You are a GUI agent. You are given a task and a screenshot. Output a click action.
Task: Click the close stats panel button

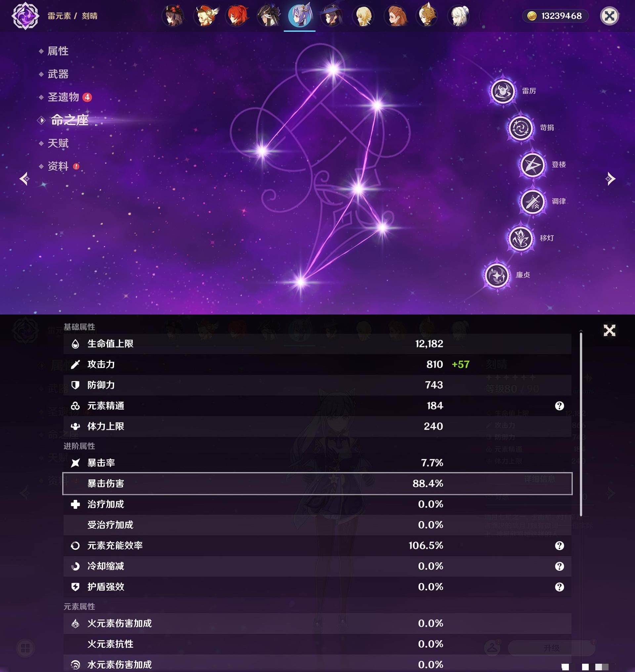[609, 330]
